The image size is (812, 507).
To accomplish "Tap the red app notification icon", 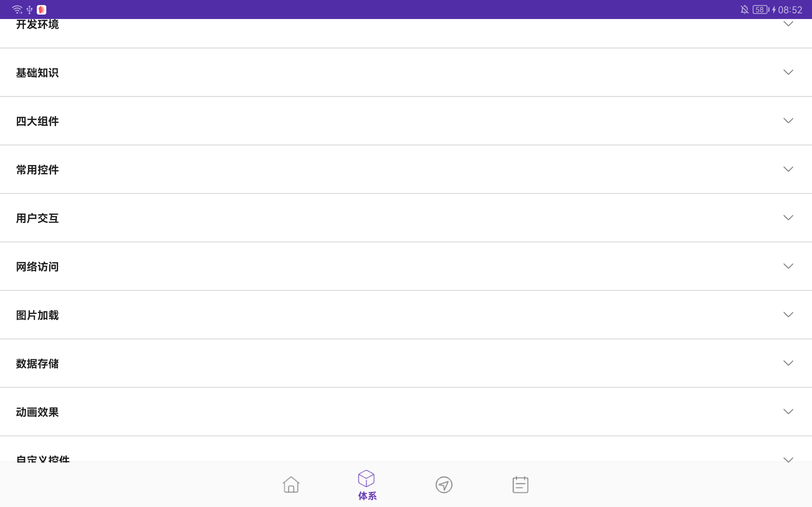I will click(x=42, y=10).
